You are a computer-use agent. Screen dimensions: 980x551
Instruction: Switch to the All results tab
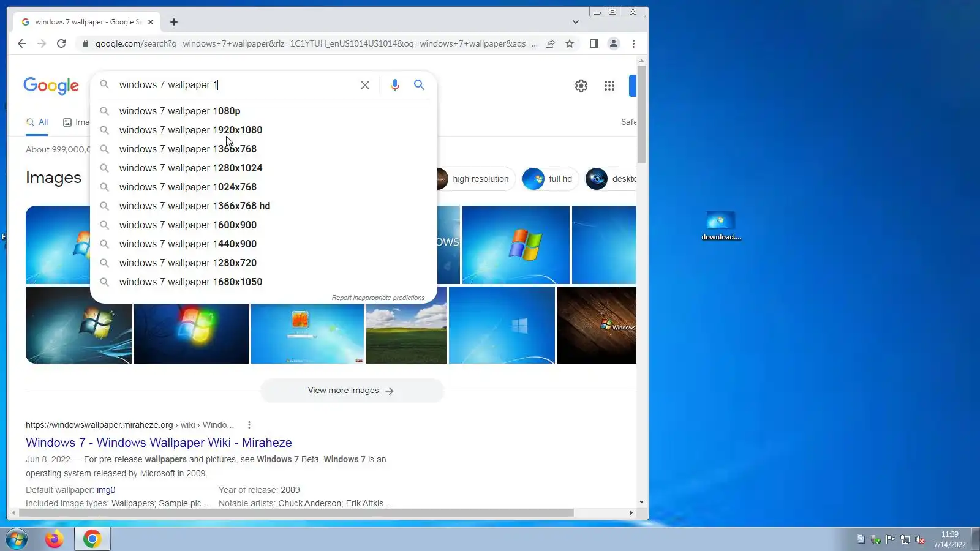[x=37, y=122]
